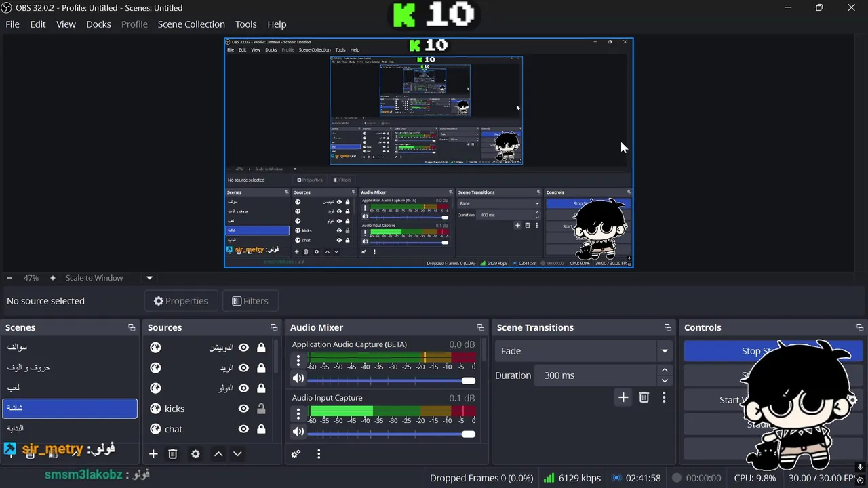Viewport: 868px width, 488px height.
Task: Unlock the الريد source
Action: (x=261, y=368)
